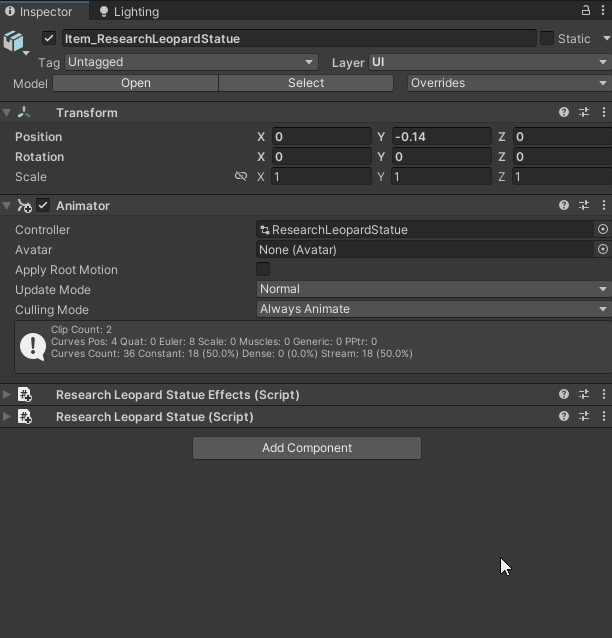Viewport: 612px width, 638px height.
Task: Open presets for Research Leopard Statue (Script)
Action: click(584, 416)
